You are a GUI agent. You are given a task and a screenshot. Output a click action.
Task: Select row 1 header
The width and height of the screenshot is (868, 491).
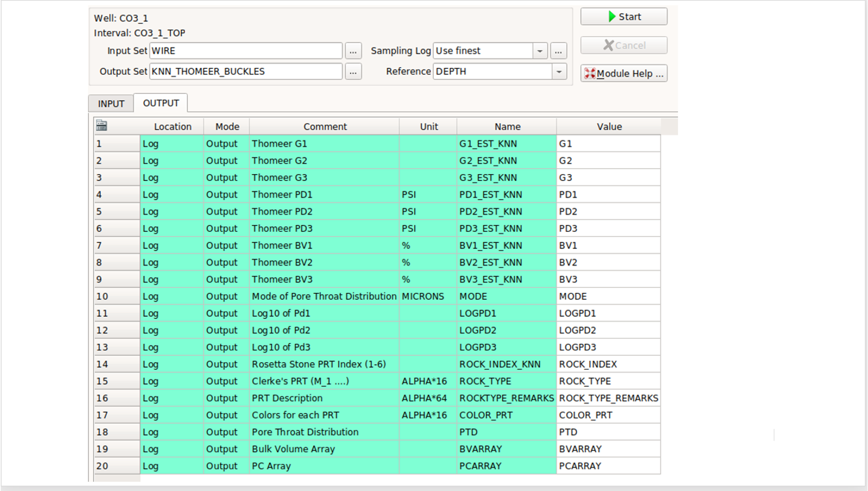117,144
